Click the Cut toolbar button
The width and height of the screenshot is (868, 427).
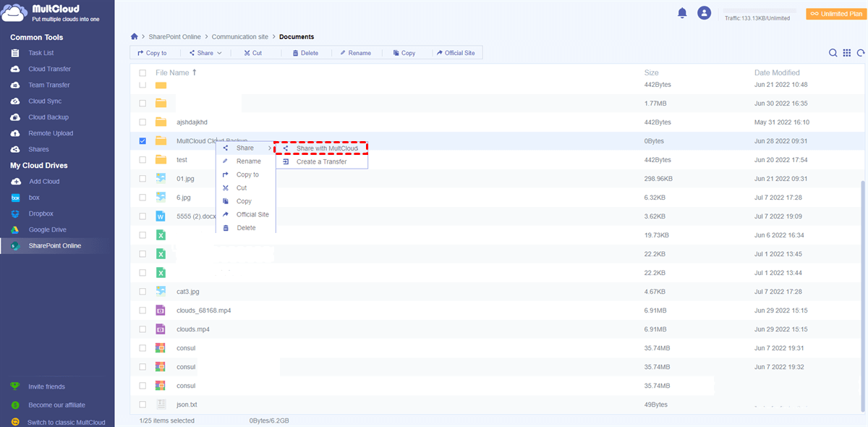click(252, 53)
